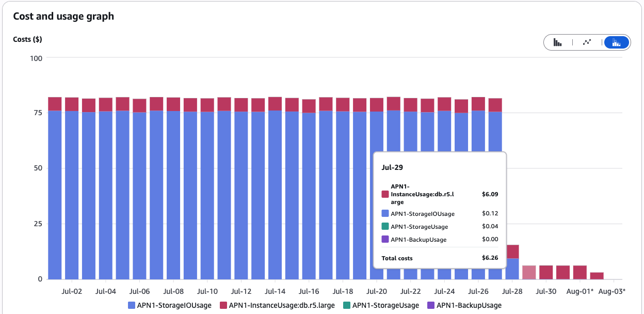
Task: Click the Jul-28 cost bar
Action: pos(512,262)
